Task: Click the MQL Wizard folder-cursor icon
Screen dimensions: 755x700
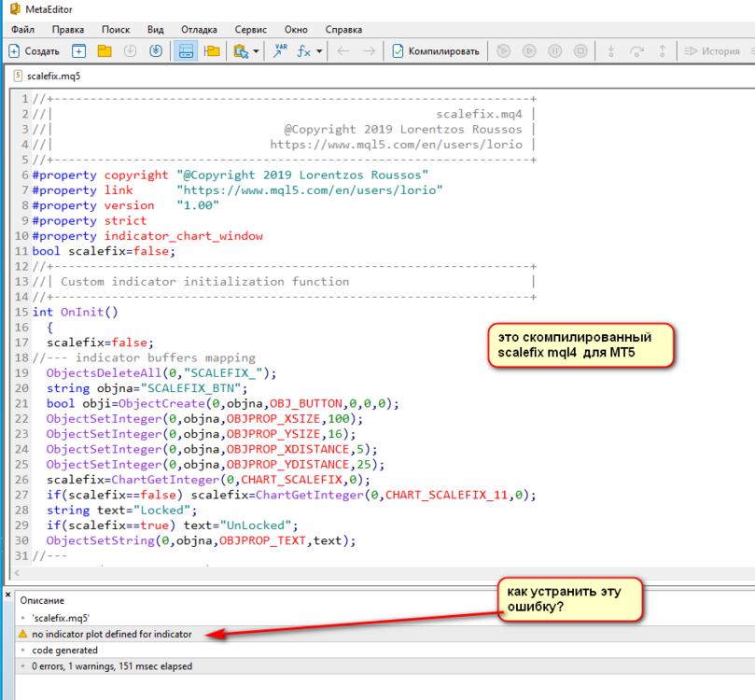Action: click(x=241, y=51)
